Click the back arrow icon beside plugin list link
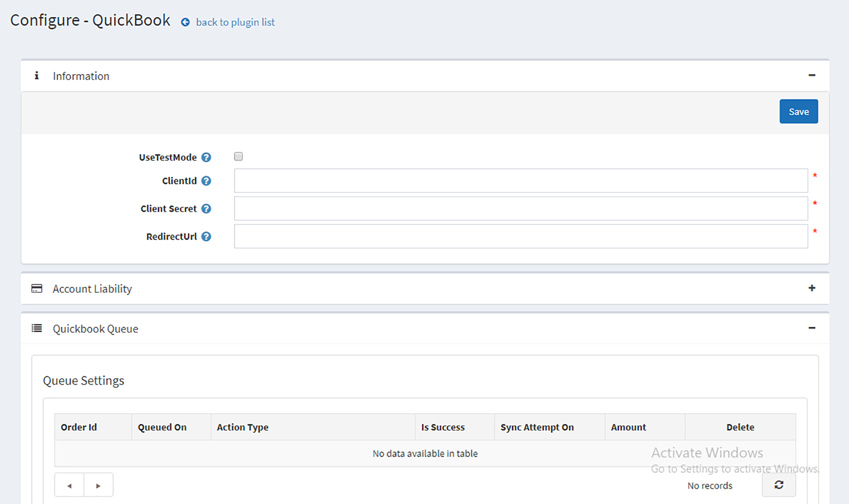 click(185, 22)
